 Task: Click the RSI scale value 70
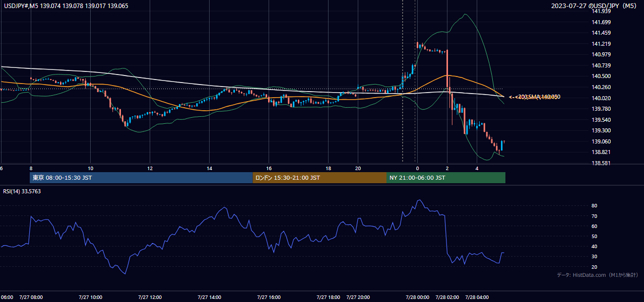594,216
